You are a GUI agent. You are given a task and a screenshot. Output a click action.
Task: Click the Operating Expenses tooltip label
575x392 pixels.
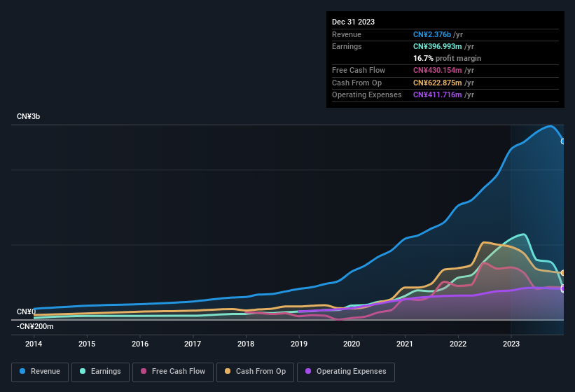[x=367, y=95]
